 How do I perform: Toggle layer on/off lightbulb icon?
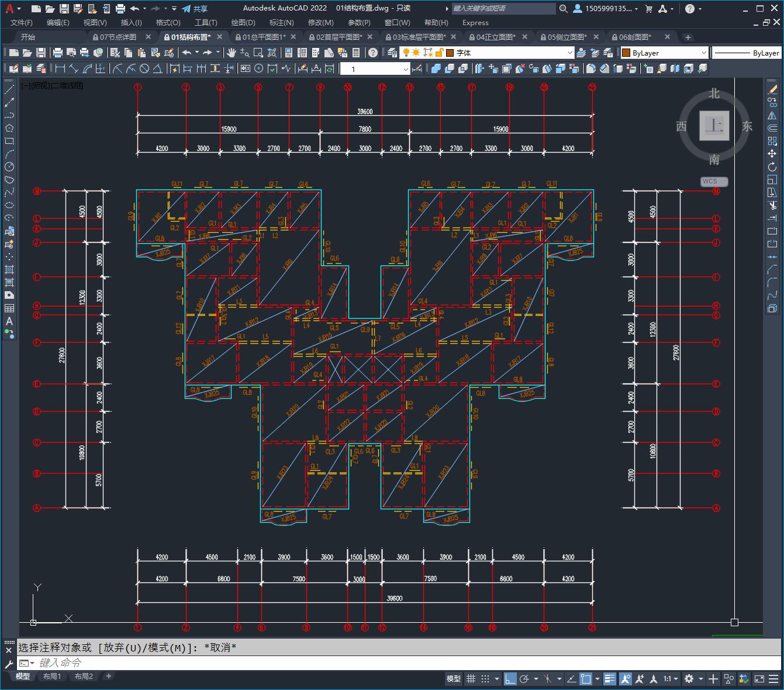click(x=406, y=53)
